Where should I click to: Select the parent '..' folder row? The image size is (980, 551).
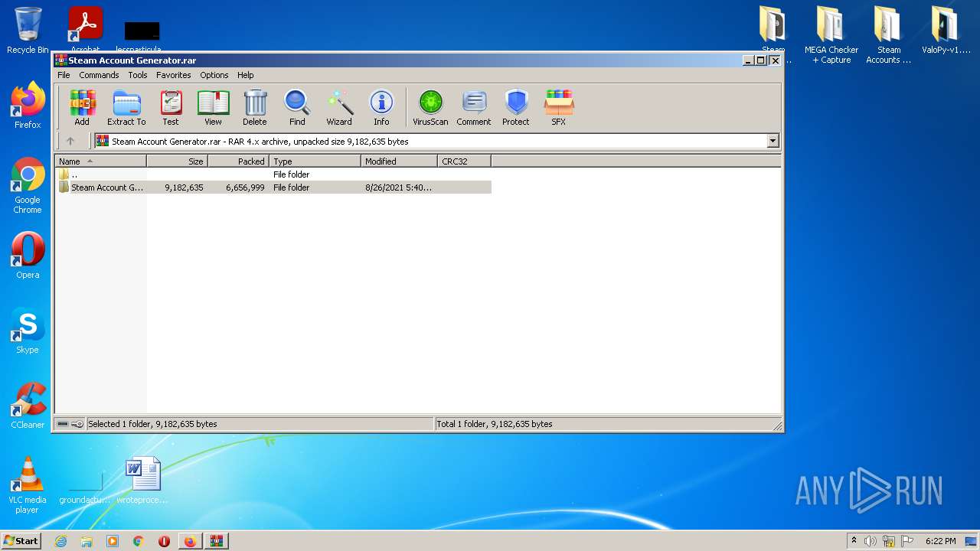273,174
